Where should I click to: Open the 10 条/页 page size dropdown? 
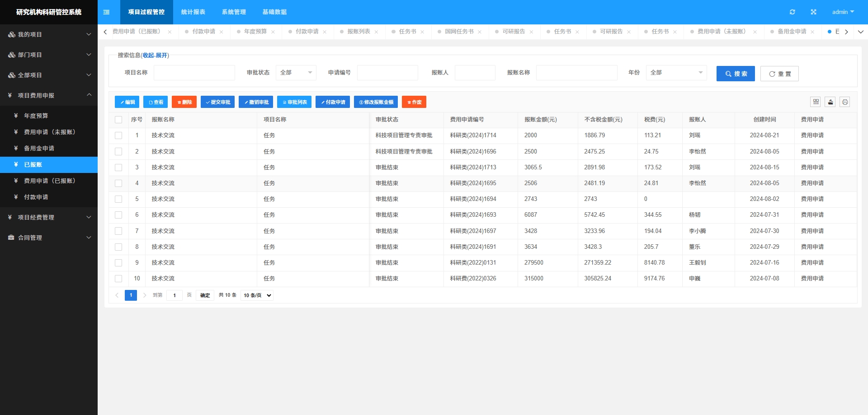[257, 295]
